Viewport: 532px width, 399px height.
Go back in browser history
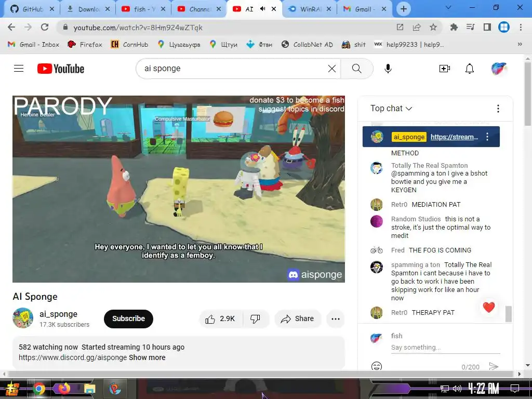point(11,27)
